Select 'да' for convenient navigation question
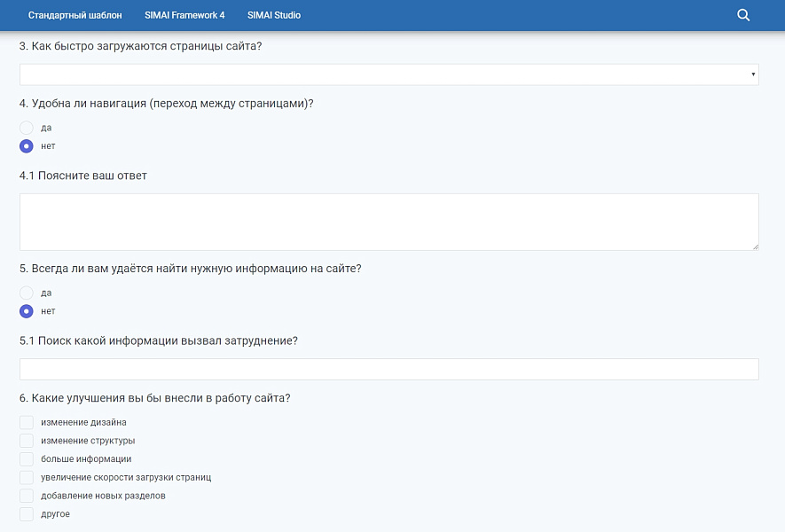The height and width of the screenshot is (532, 785). coord(27,128)
